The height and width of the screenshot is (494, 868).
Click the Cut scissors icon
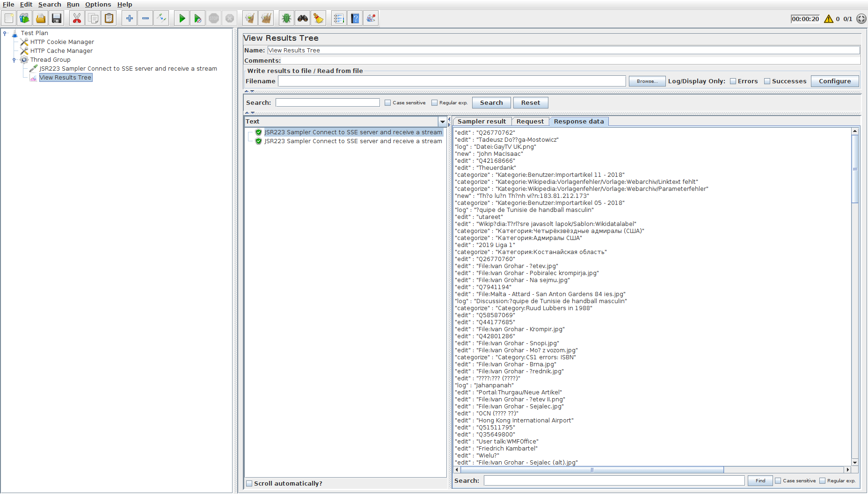click(x=77, y=18)
